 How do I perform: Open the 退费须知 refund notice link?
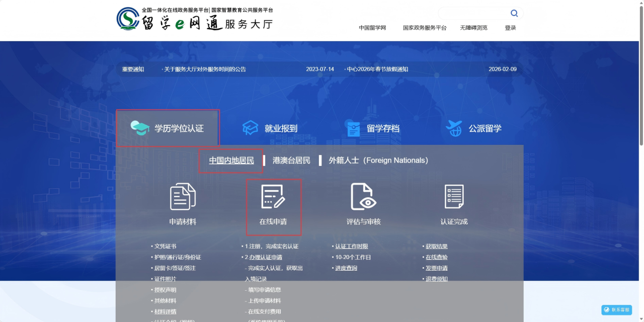pyautogui.click(x=436, y=278)
